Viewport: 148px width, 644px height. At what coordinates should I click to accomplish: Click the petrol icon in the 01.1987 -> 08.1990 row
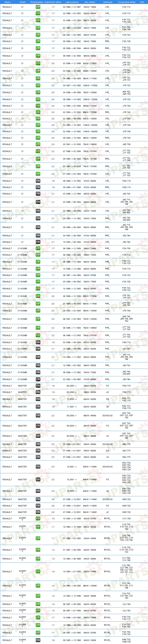coord(38,550)
